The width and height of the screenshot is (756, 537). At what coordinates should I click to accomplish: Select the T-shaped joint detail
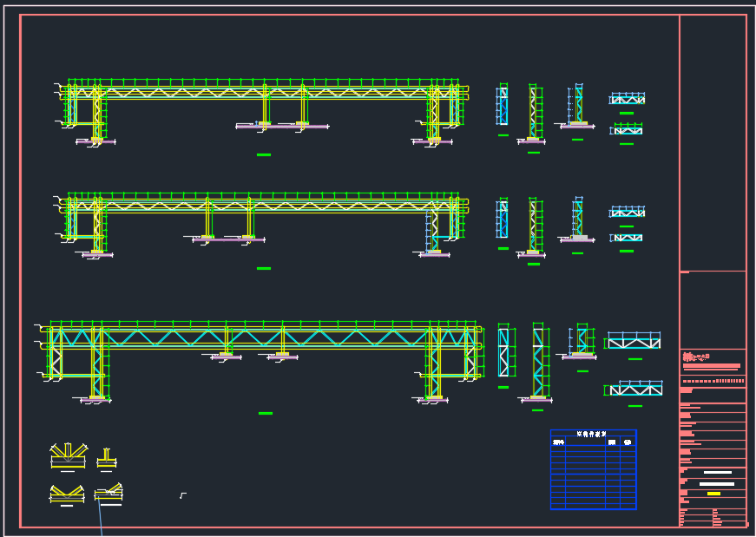point(107,458)
